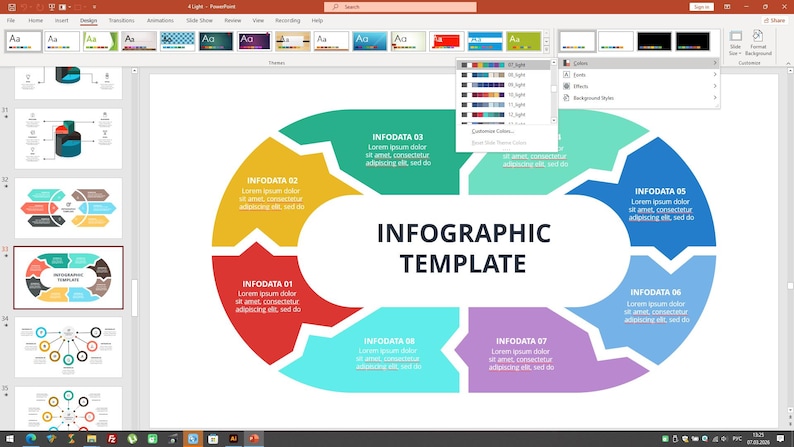794x447 pixels.
Task: Click the Sign in button
Action: point(701,7)
